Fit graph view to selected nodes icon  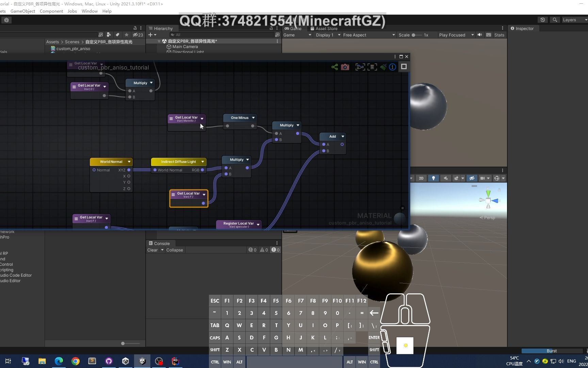click(x=360, y=67)
